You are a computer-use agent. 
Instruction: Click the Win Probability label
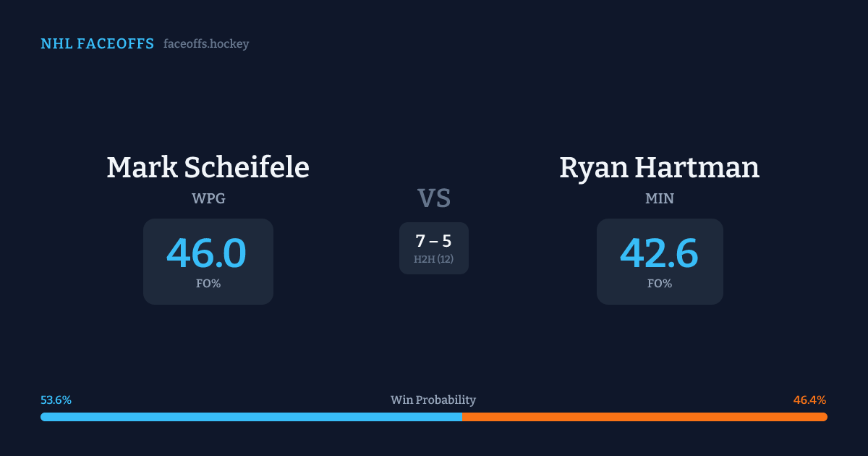pos(433,400)
